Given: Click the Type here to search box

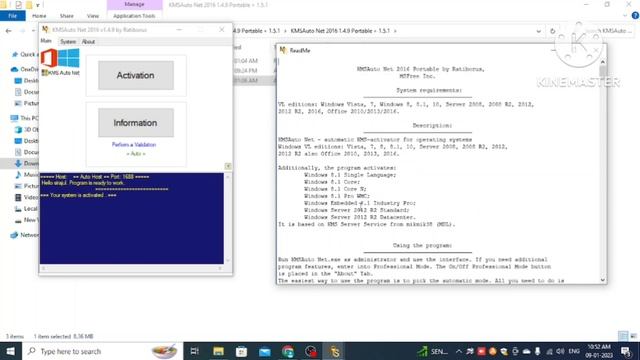Looking at the screenshot, I should click(102, 351).
